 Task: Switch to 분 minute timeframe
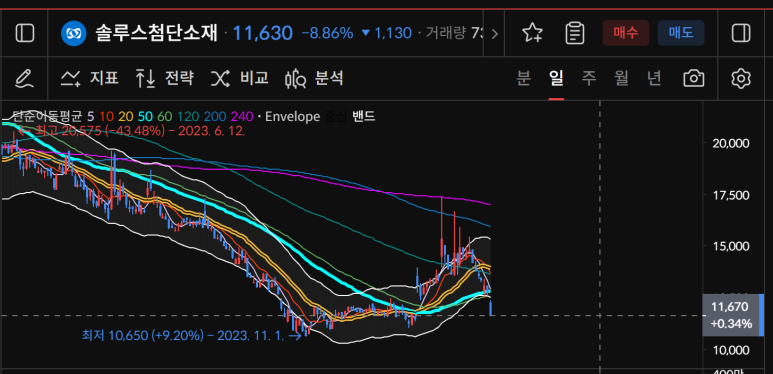(x=524, y=78)
